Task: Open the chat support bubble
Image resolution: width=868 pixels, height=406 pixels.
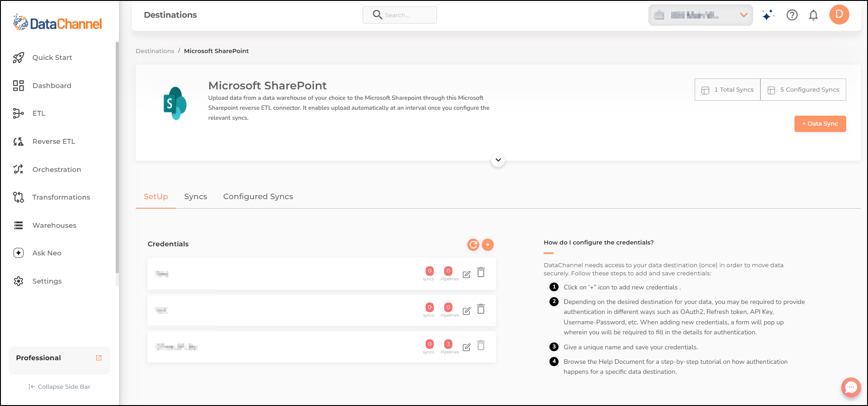Action: pyautogui.click(x=851, y=387)
